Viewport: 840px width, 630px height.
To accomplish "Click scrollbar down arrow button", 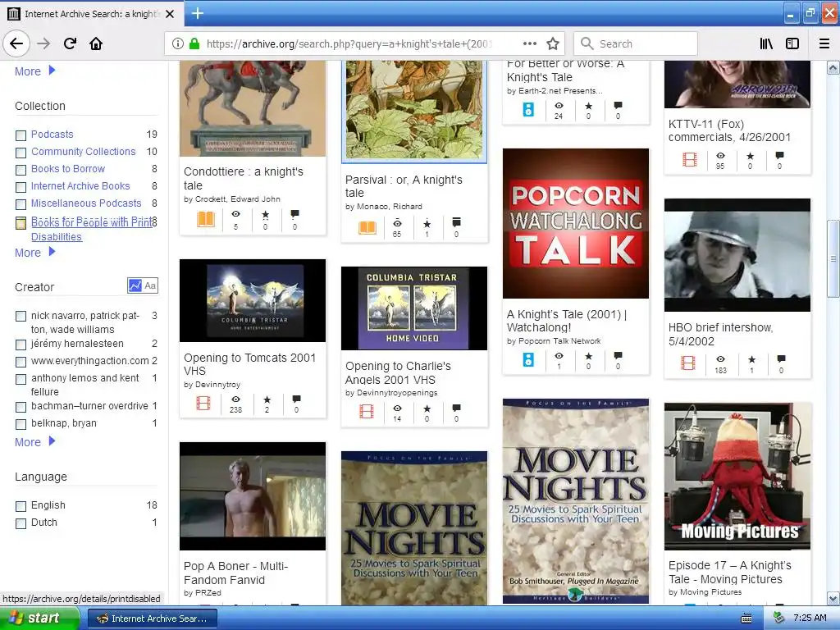I will pyautogui.click(x=833, y=598).
